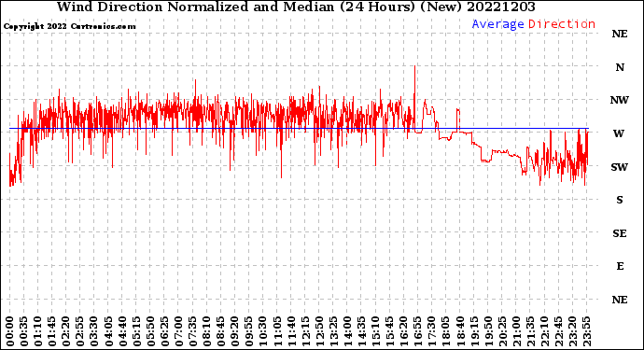Viewport: 644px width, 350px height.
Task: Click the 12:50 time axis label
Action: (318, 331)
